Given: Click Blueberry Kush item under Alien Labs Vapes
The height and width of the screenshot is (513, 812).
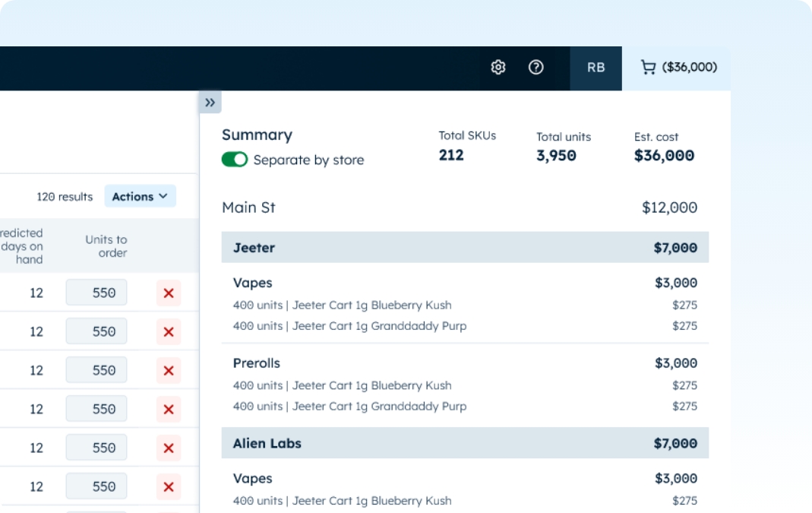Looking at the screenshot, I should [x=343, y=501].
